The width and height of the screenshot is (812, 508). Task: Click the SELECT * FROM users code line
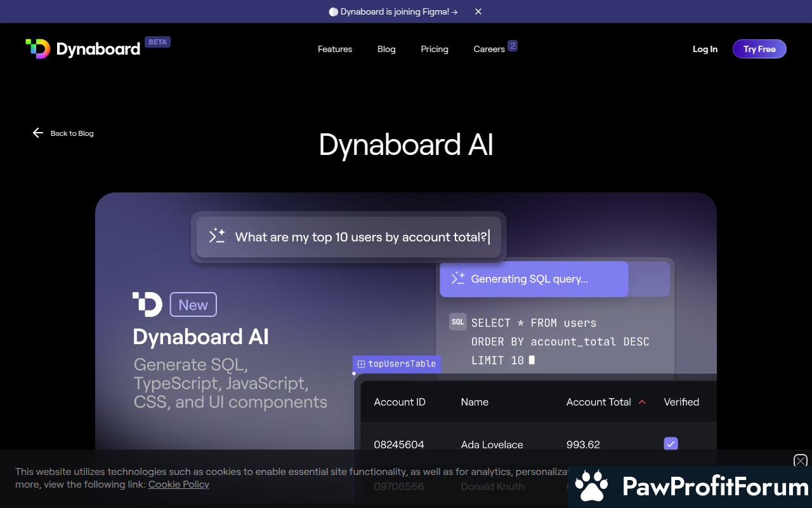pyautogui.click(x=534, y=323)
